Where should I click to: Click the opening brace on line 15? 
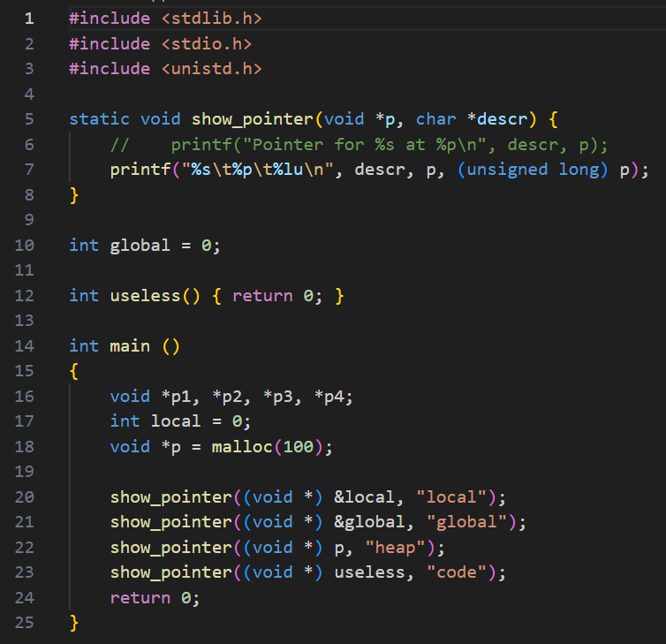(74, 371)
